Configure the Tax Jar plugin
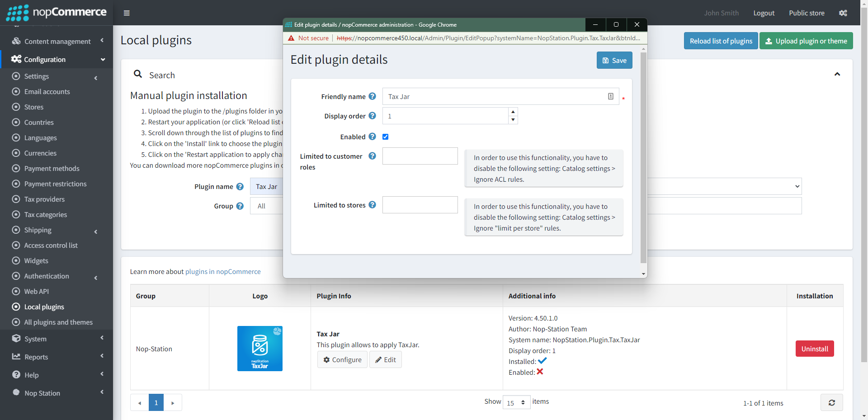This screenshot has width=868, height=420. pyautogui.click(x=342, y=359)
